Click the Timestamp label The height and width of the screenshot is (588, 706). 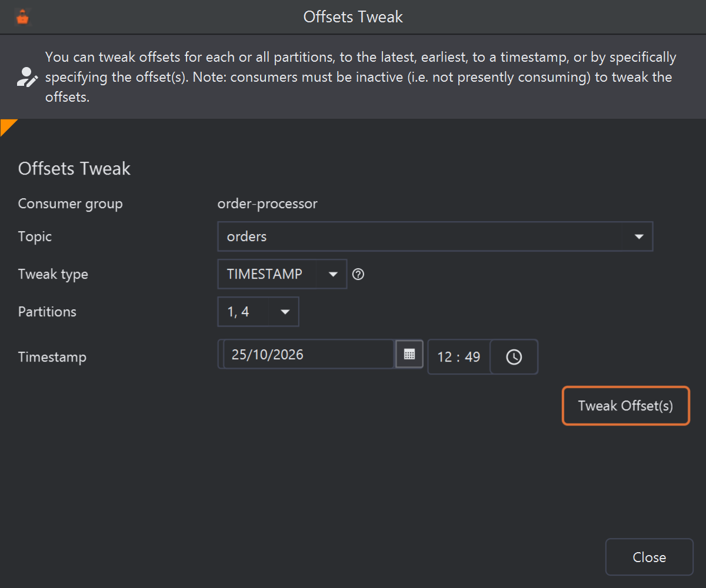pos(52,357)
